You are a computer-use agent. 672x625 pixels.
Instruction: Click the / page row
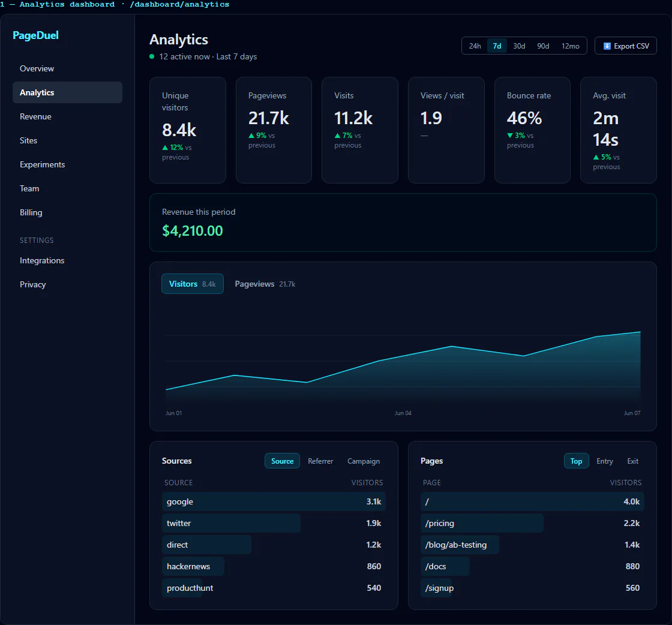pyautogui.click(x=532, y=501)
